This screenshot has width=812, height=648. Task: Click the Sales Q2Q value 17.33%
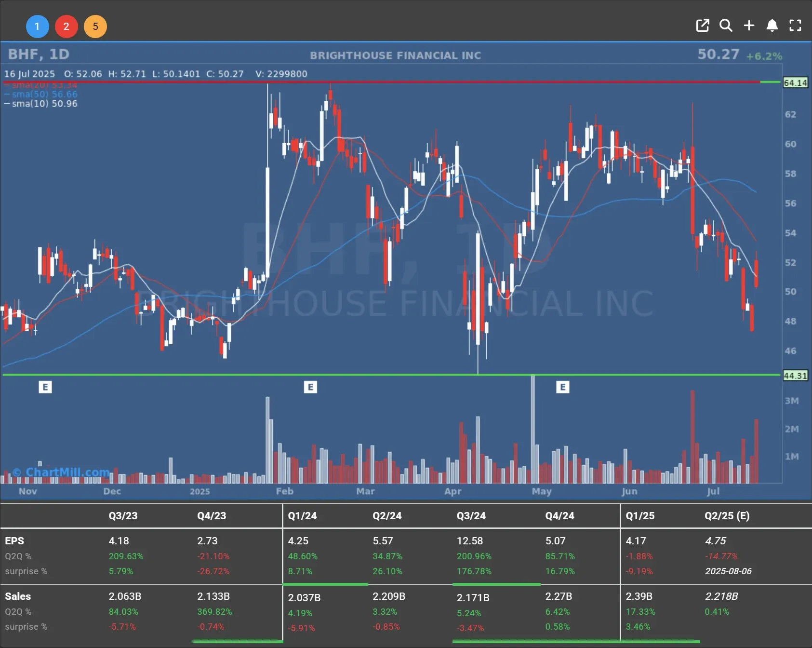point(640,611)
